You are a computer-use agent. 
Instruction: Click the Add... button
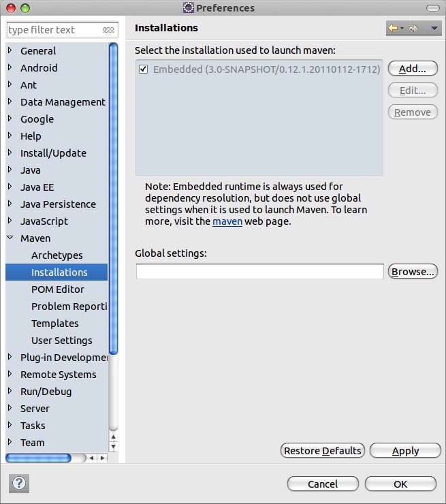tap(413, 69)
